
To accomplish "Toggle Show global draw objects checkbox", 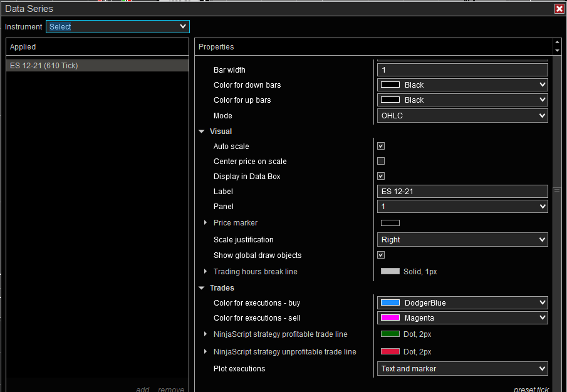I will click(381, 255).
